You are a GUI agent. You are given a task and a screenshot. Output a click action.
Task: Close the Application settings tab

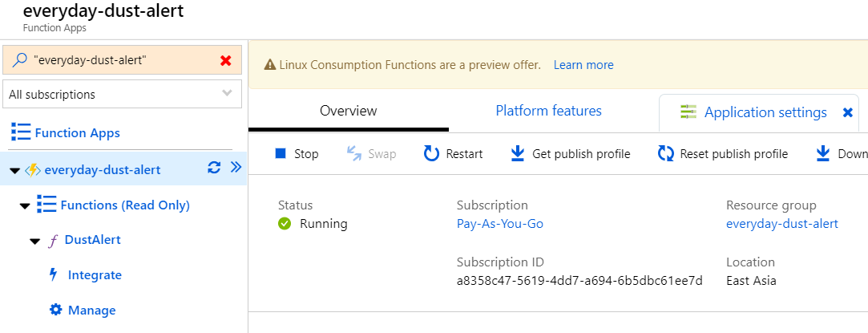point(847,112)
